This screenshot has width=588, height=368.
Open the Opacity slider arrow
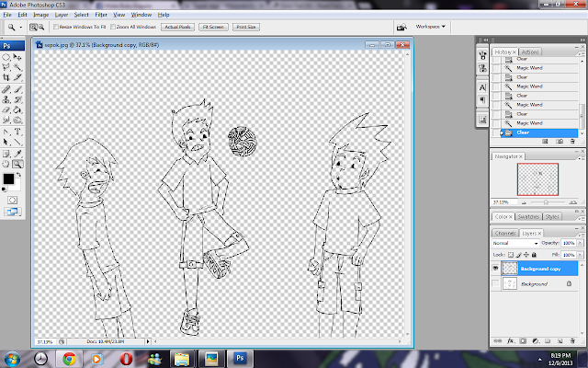tap(581, 243)
